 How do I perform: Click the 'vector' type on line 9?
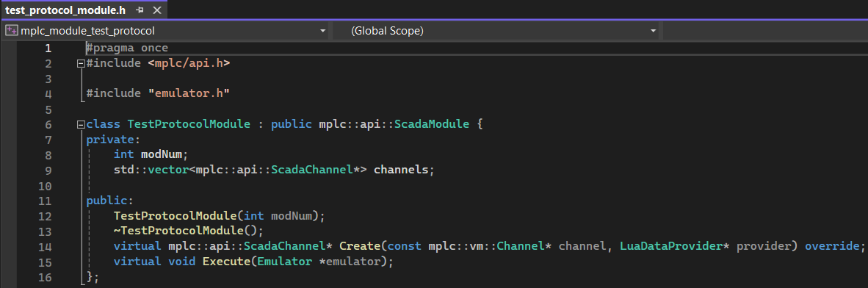click(x=169, y=170)
